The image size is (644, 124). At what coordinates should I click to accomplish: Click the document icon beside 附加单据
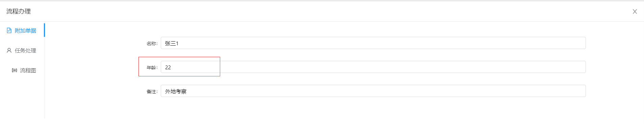9,30
